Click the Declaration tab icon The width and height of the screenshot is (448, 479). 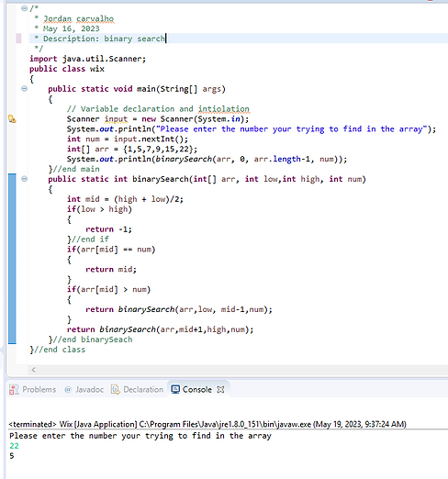coord(115,389)
